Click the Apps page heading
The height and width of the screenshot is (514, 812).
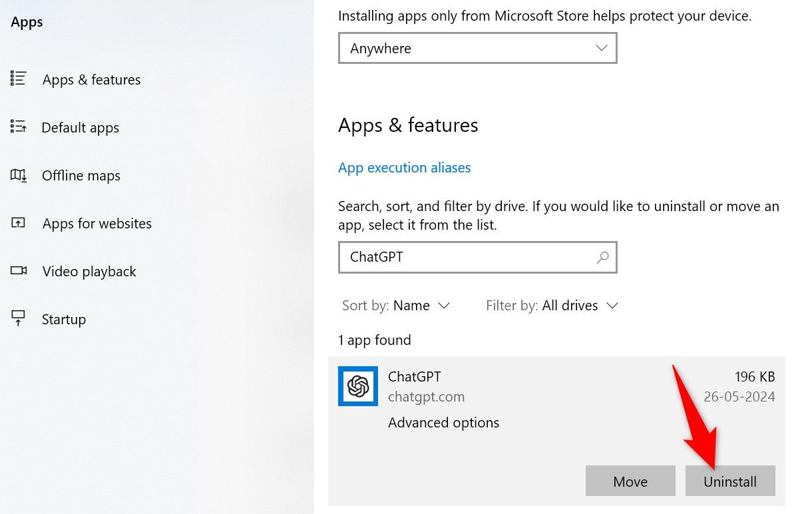click(26, 21)
